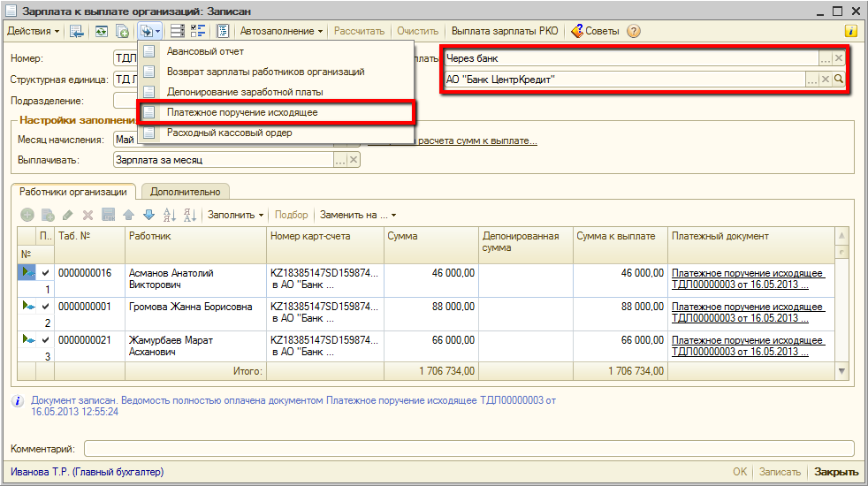Click into the Комментарий text field
Viewport: 868px width, 486px height.
tap(468, 448)
